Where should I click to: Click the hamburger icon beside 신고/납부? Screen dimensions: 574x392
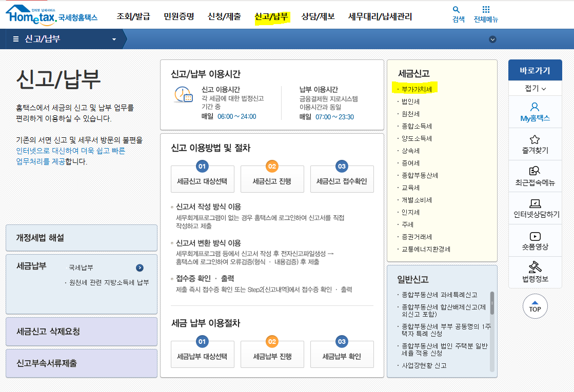point(17,38)
